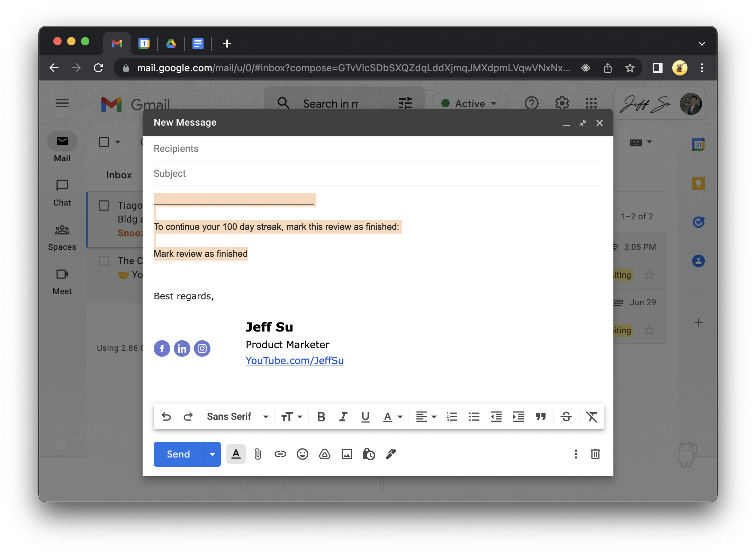Click the Facebook icon in signature
Image resolution: width=756 pixels, height=553 pixels.
tap(162, 348)
